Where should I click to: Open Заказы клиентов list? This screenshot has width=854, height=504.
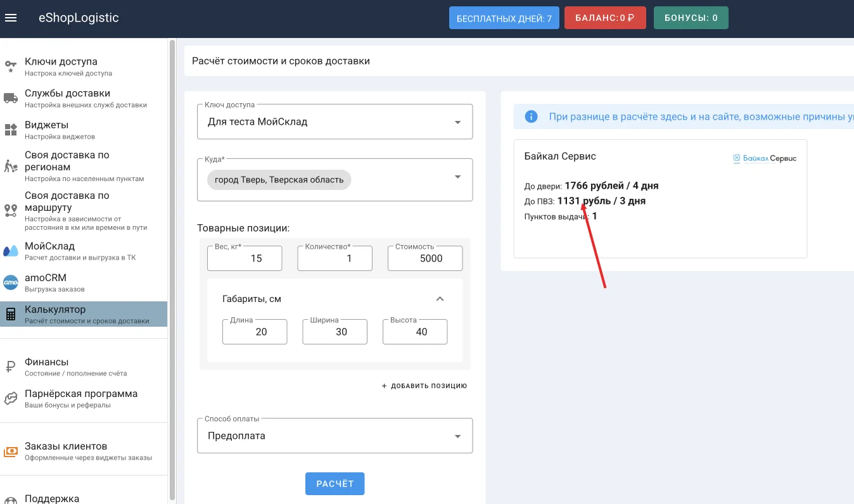coord(84,451)
